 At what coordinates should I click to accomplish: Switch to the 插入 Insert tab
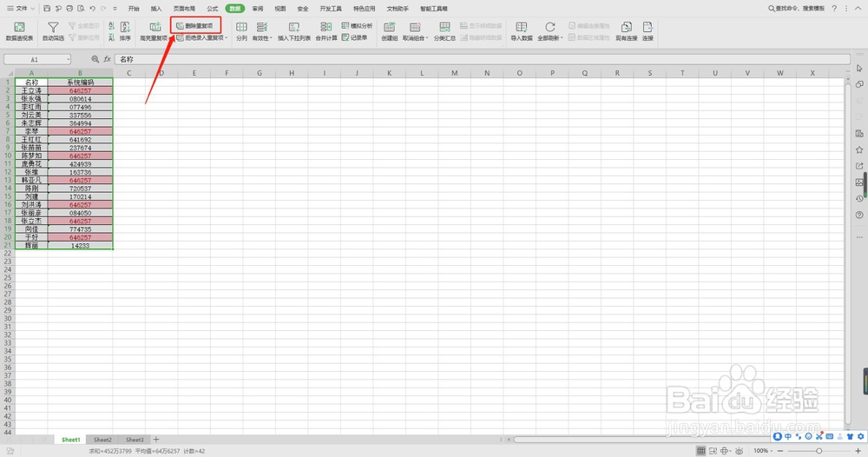click(156, 9)
